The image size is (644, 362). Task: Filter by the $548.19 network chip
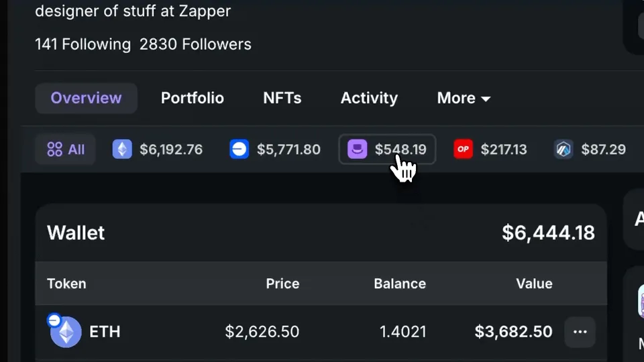click(x=400, y=149)
